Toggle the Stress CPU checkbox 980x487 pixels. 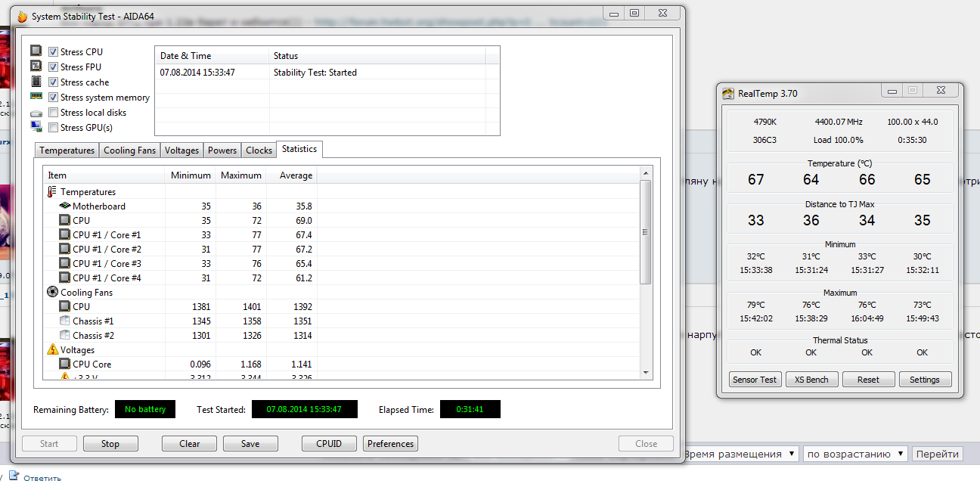(x=53, y=52)
